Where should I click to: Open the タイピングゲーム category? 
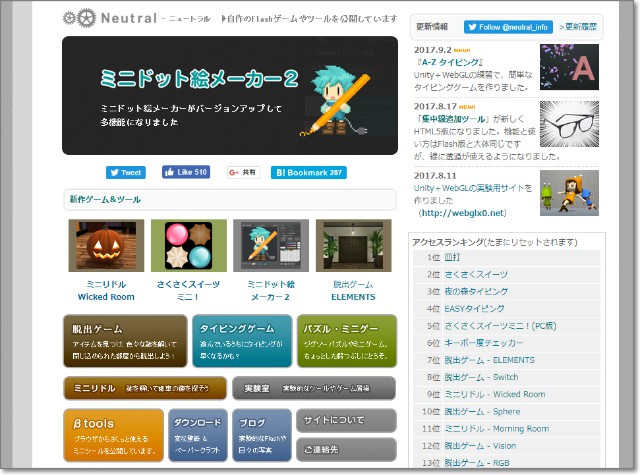point(239,340)
